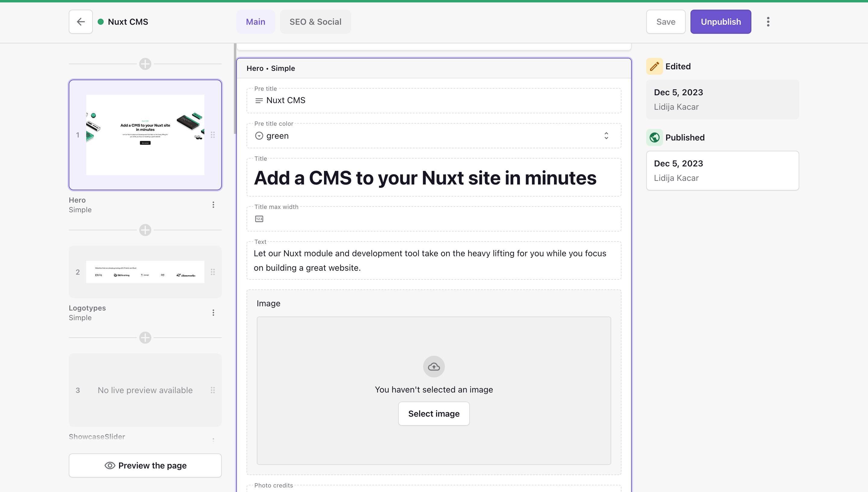Select the Main tab
The image size is (868, 492).
[x=255, y=22]
